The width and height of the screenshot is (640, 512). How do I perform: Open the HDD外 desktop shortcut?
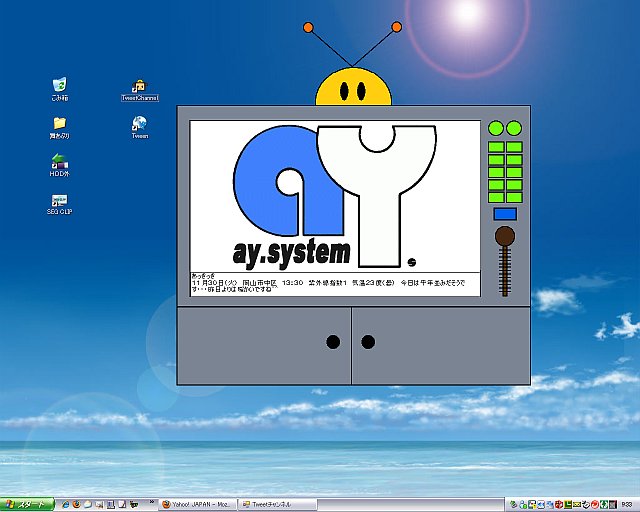click(60, 165)
